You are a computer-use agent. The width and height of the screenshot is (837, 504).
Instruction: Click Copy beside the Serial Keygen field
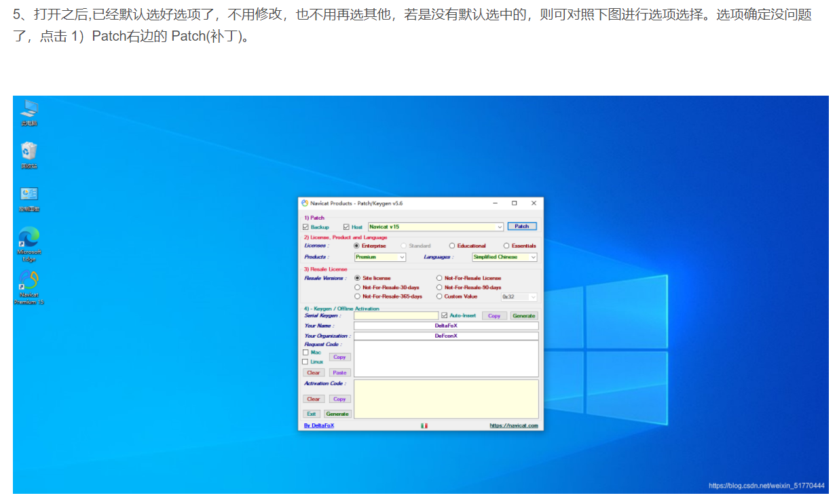(494, 315)
